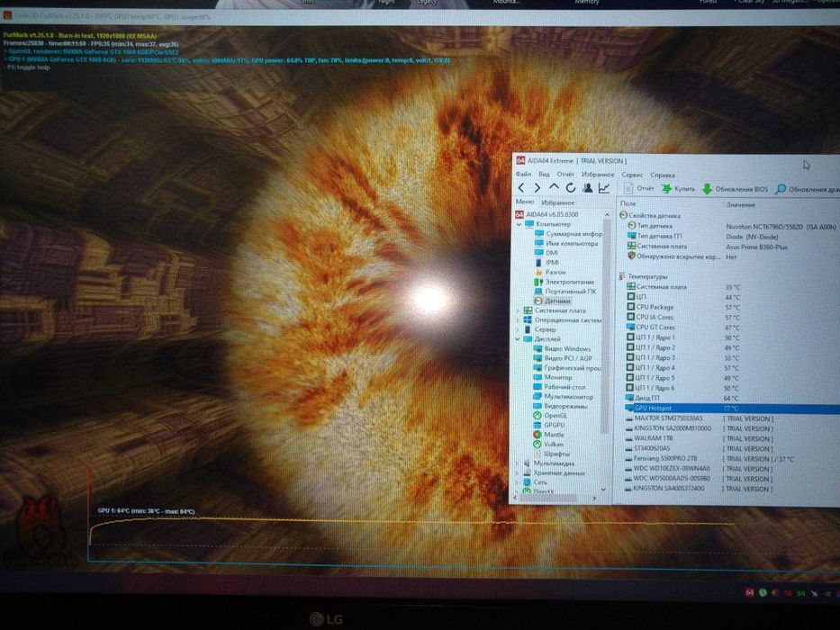Click Обновления BIOS toolbar button
This screenshot has width=840, height=630.
tap(735, 189)
